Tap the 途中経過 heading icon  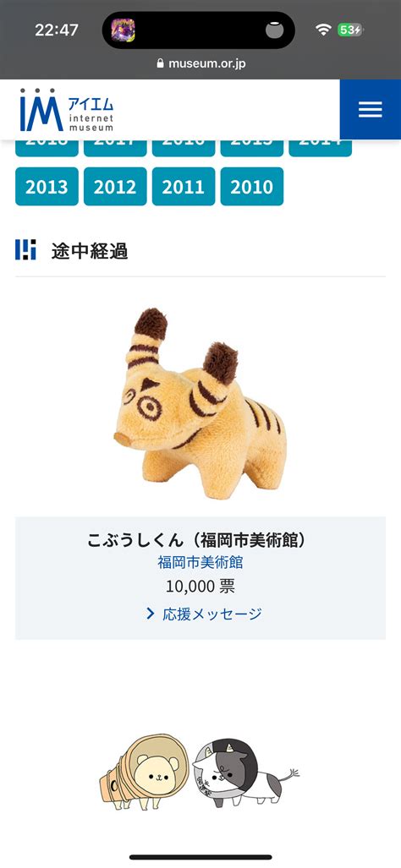coord(25,249)
